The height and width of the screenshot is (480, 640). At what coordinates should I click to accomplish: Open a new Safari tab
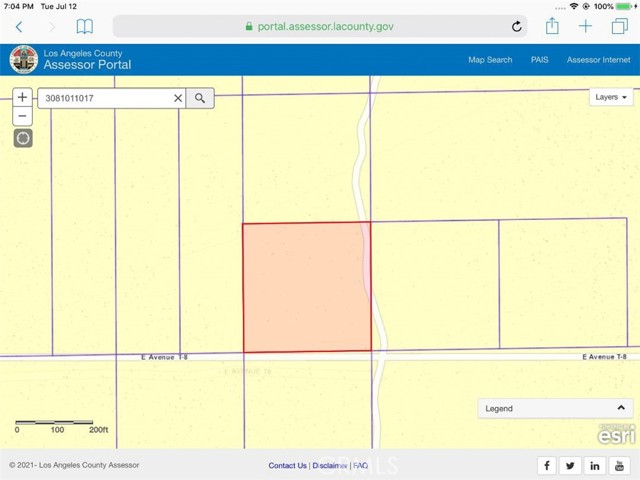585,26
